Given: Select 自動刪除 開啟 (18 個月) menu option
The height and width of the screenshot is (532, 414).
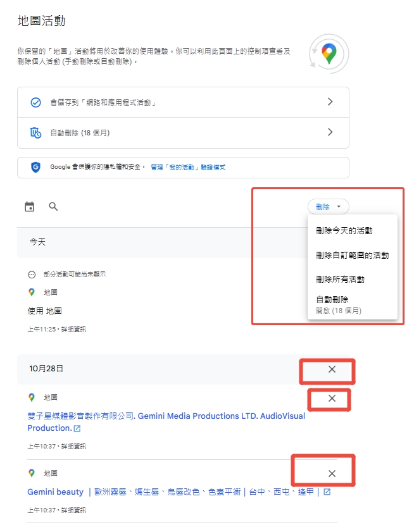Looking at the screenshot, I should pos(352,305).
